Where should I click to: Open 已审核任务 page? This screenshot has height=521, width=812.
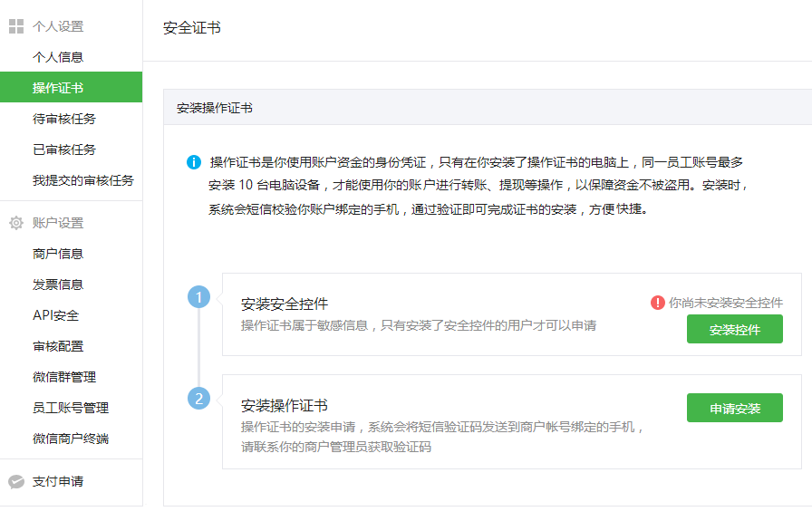tap(64, 150)
